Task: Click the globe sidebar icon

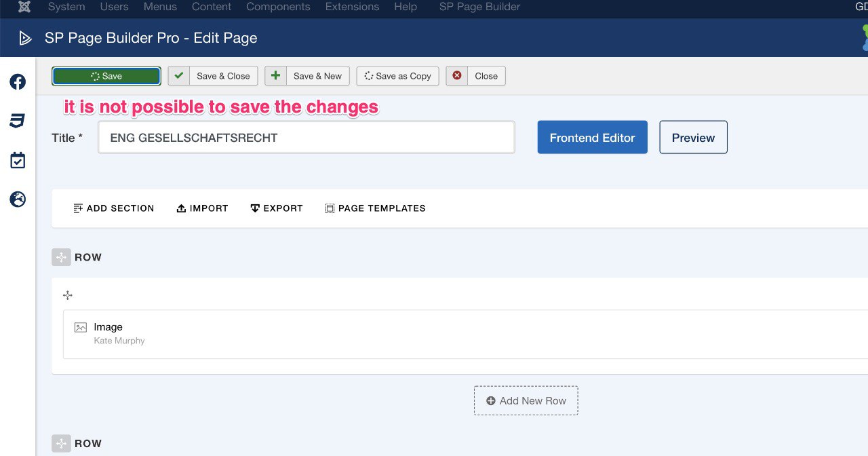Action: click(18, 199)
